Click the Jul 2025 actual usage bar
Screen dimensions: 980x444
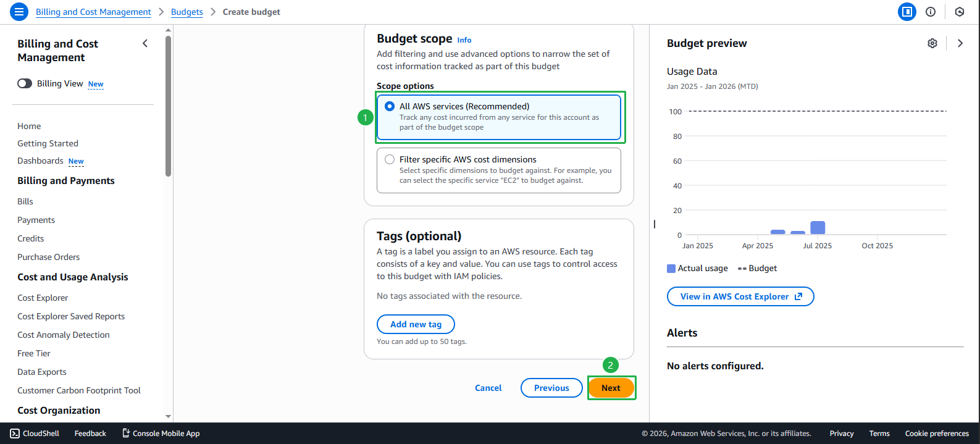pos(818,228)
